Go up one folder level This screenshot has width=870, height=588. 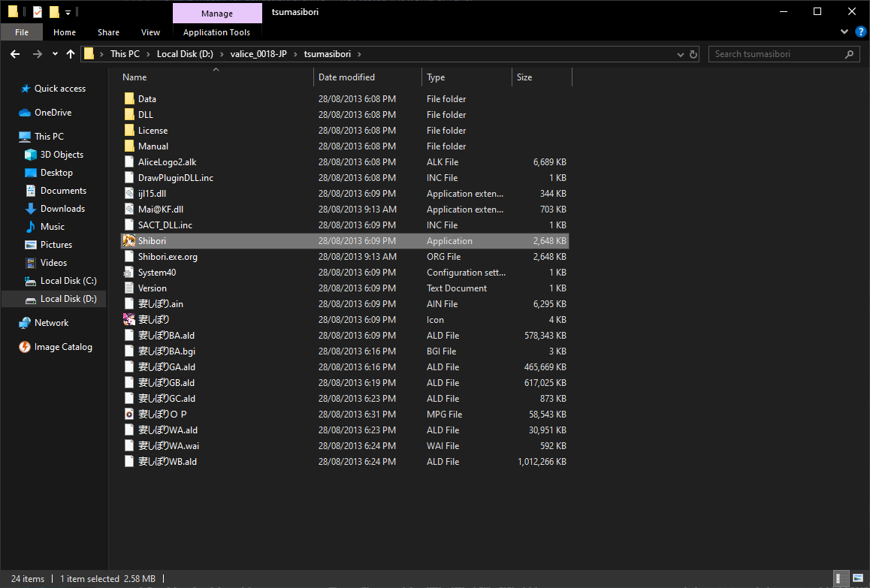click(71, 54)
